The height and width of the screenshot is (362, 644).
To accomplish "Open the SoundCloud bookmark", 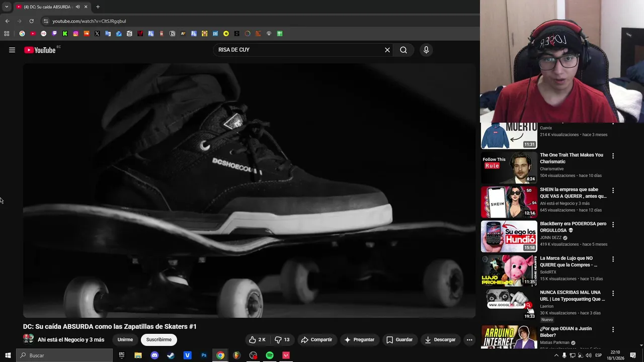I will click(87, 34).
